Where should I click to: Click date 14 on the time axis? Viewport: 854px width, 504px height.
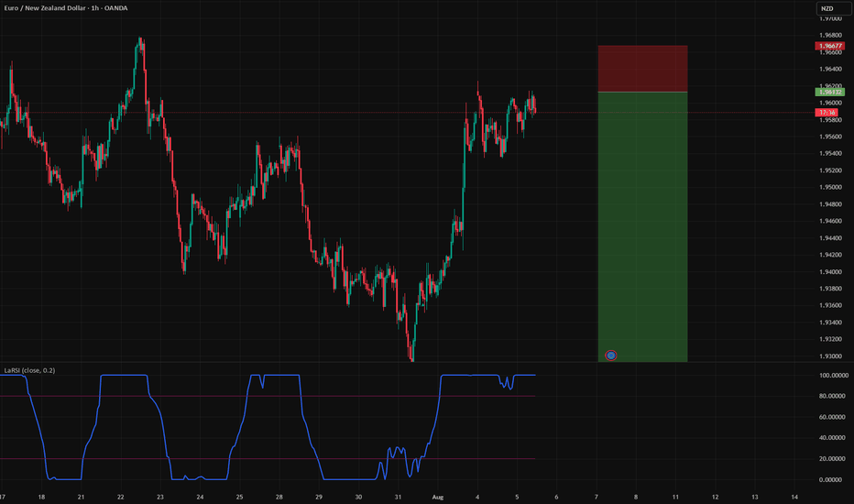click(794, 497)
